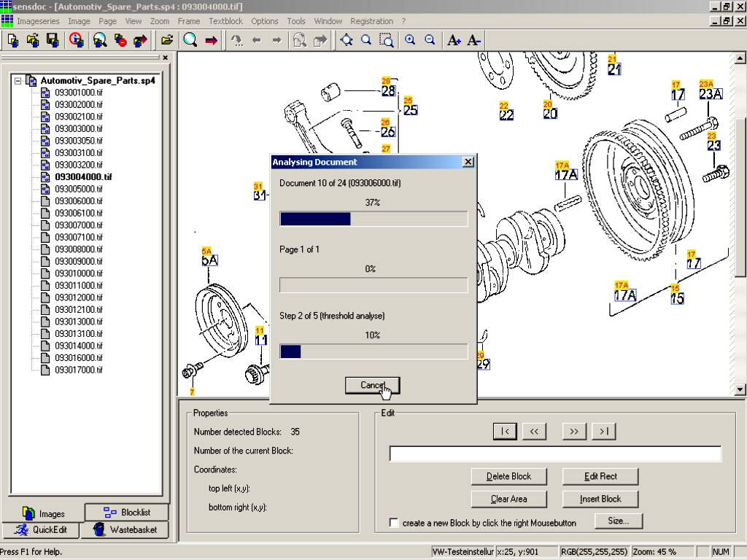
Task: Select the zoom-to-rectangle selection icon
Action: click(x=386, y=40)
